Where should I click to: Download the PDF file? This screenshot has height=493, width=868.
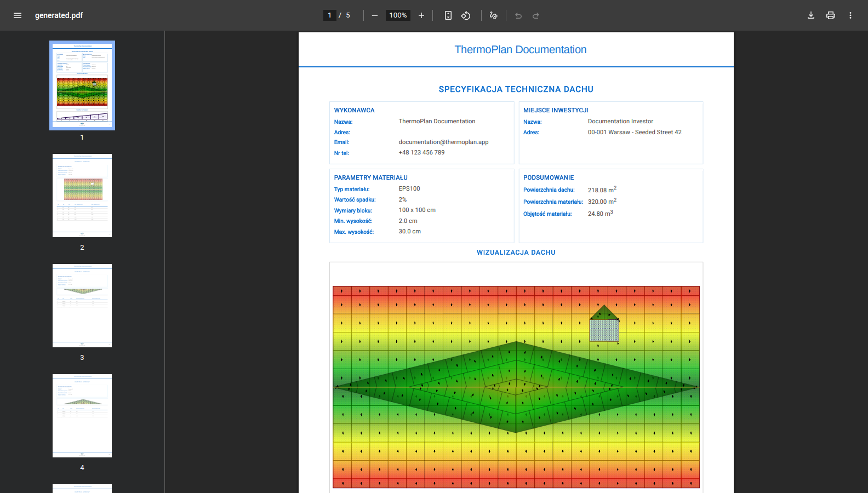[x=811, y=15]
